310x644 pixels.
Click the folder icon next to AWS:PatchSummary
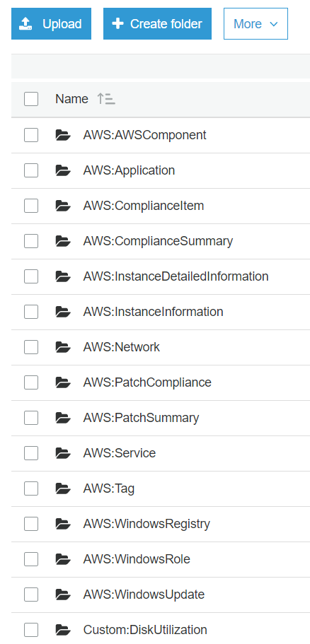click(x=63, y=418)
